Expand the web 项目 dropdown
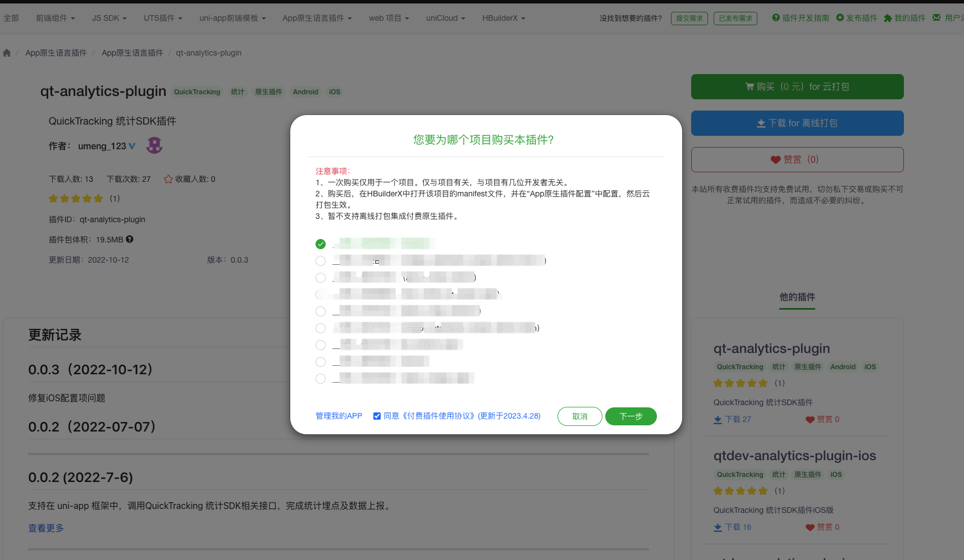The width and height of the screenshot is (964, 560). coord(389,18)
